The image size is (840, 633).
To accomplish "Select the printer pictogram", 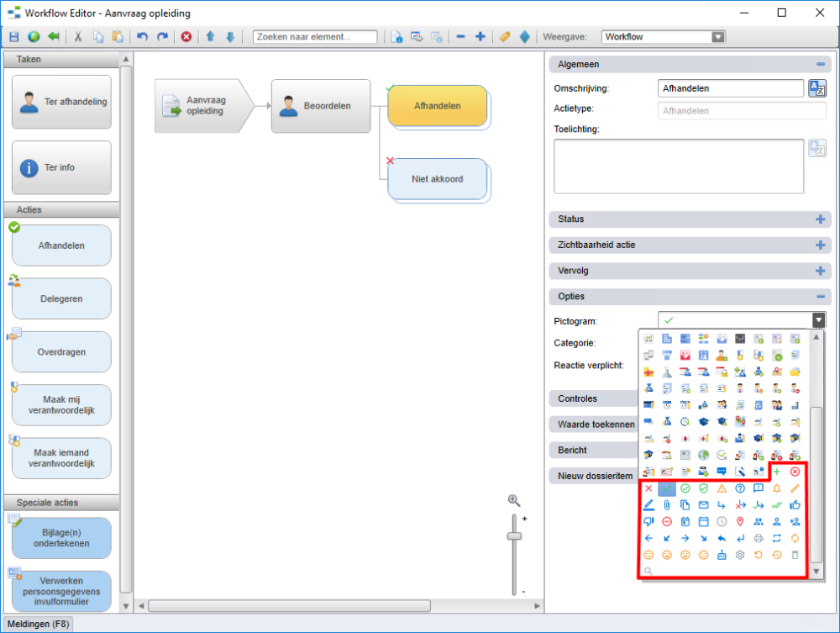I will point(758,538).
